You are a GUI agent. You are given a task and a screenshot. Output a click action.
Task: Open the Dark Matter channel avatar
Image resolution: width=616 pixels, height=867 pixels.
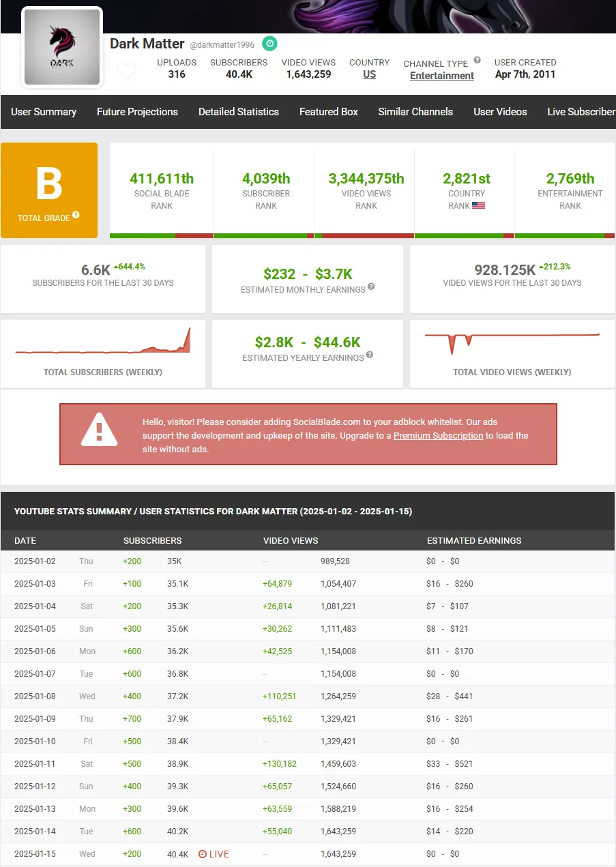pyautogui.click(x=62, y=46)
